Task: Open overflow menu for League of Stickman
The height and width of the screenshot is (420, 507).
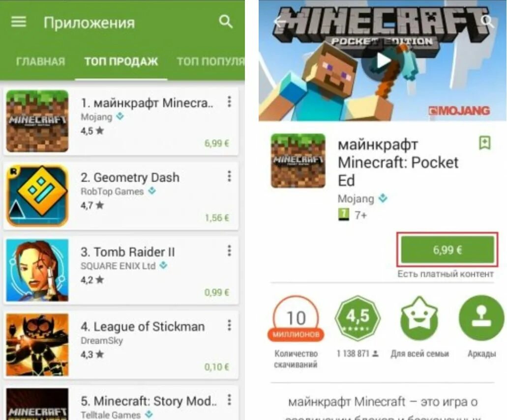Action: (x=229, y=325)
